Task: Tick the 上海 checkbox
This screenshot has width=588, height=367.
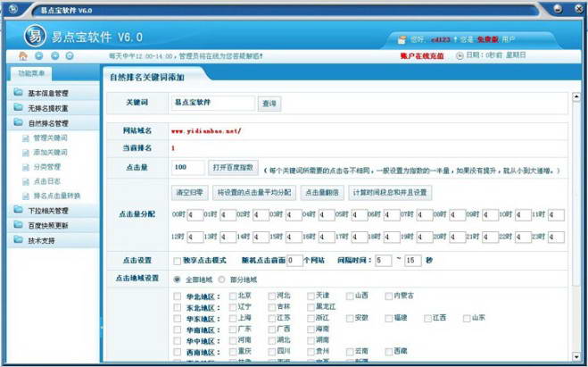Action: (233, 318)
